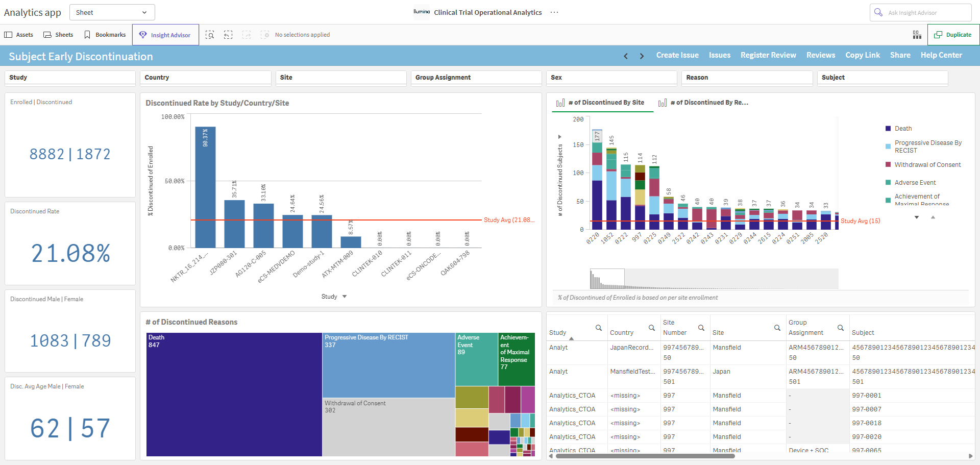The width and height of the screenshot is (980, 465).
Task: Step back in selections
Action: tap(228, 35)
